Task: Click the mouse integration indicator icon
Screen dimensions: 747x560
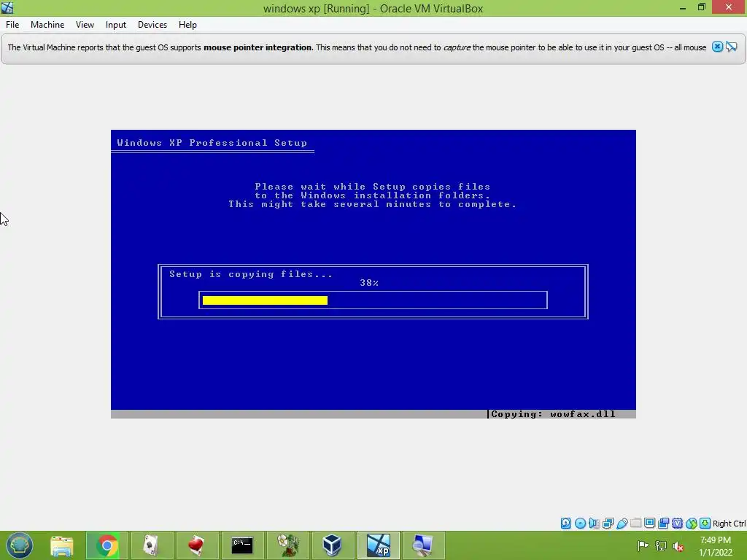Action: [x=692, y=524]
